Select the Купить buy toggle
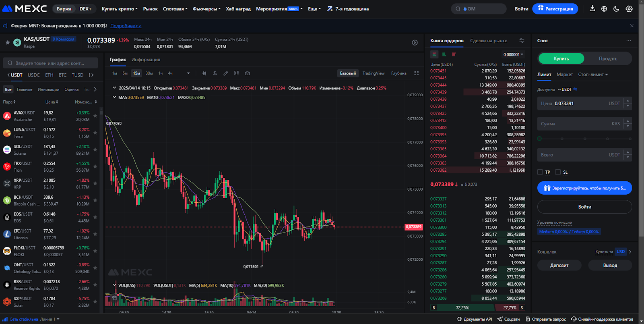Image resolution: width=644 pixels, height=324 pixels. (x=561, y=58)
